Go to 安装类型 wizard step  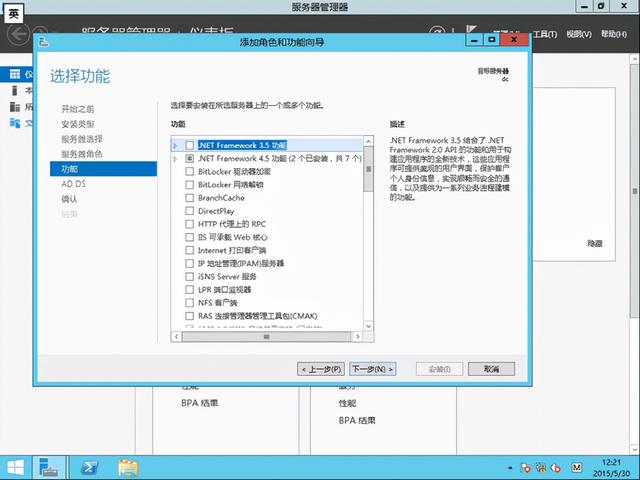pyautogui.click(x=78, y=124)
